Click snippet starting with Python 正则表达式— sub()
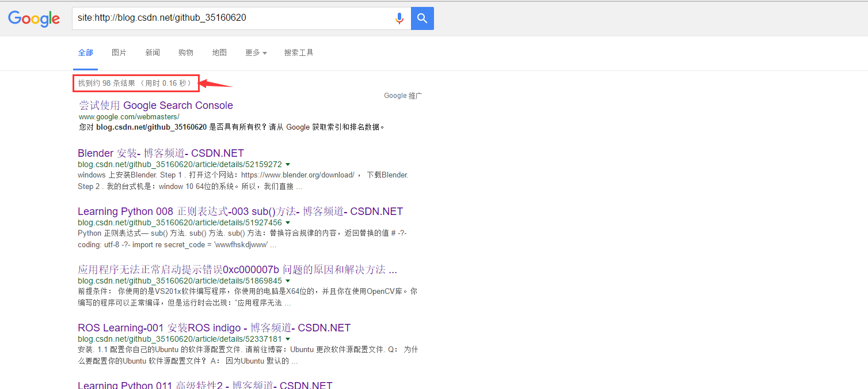868x389 pixels. point(242,239)
